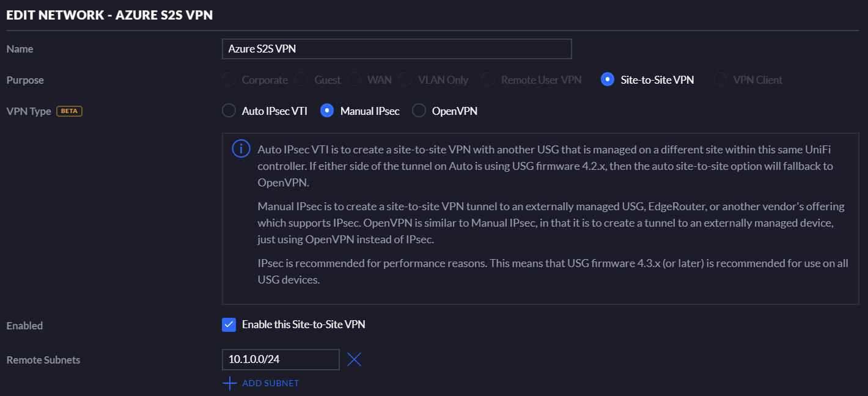Select Corporate network purpose
This screenshot has width=868, height=396.
[229, 79]
